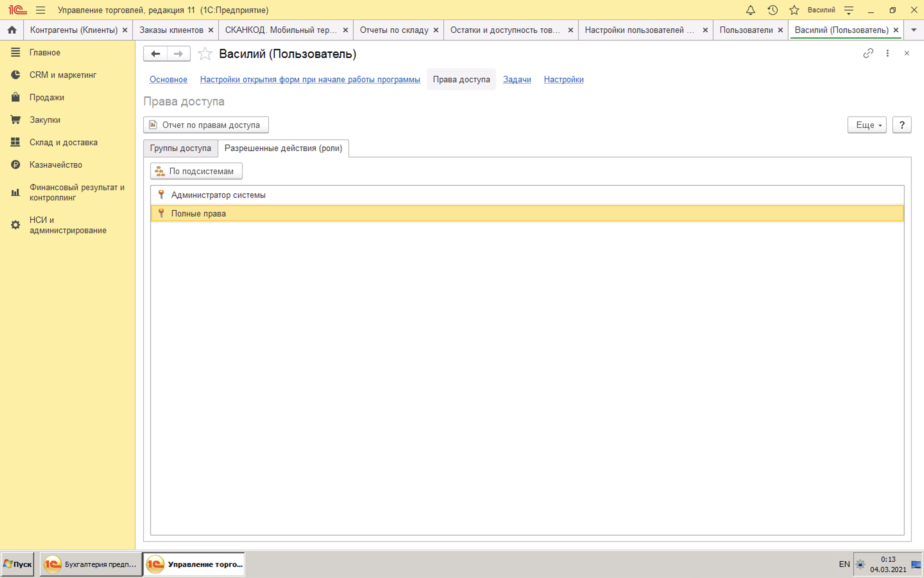Image resolution: width=924 pixels, height=578 pixels.
Task: Open the 1C main menu hamburger icon
Action: (40, 10)
